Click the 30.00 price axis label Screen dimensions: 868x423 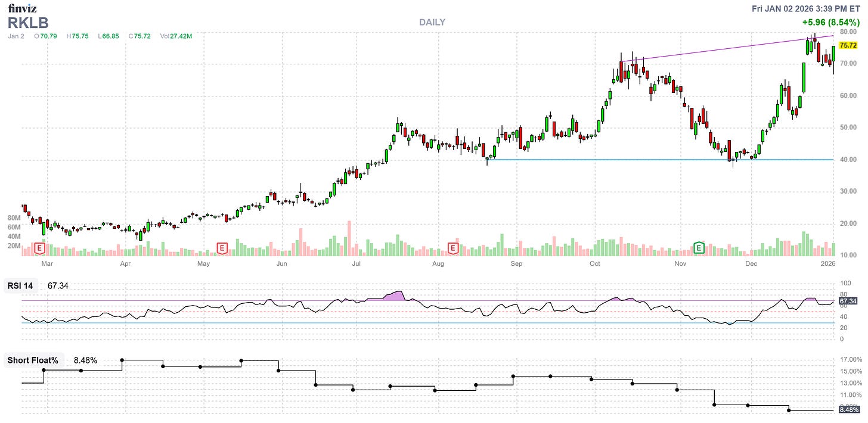click(x=848, y=191)
